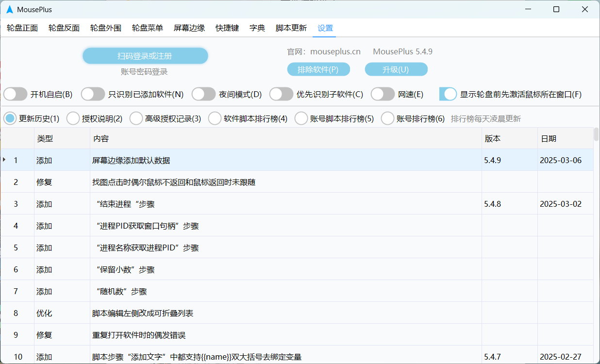600x364 pixels.
Task: Click the row 1 indicator arrow
Action: click(4, 160)
